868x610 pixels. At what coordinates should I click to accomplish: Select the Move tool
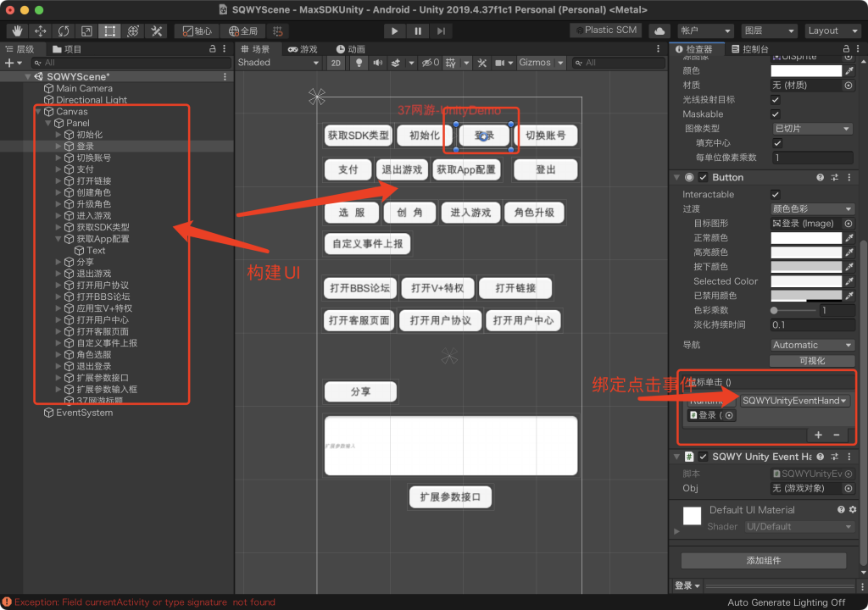[x=41, y=31]
